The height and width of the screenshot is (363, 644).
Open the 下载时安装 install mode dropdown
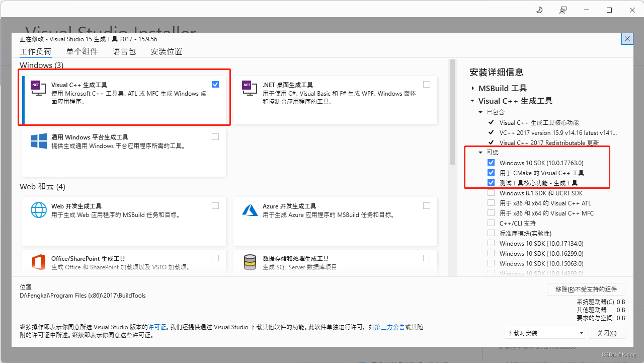click(x=545, y=333)
